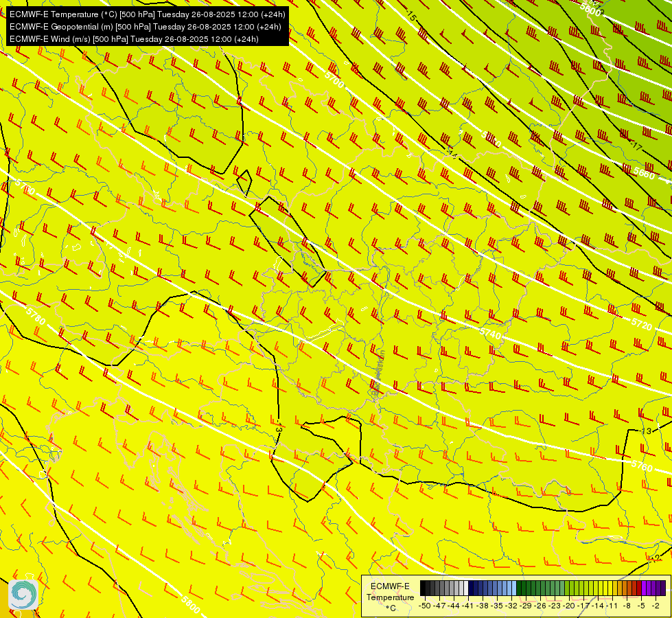Pick the black swatch at the legend's cold end
The height and width of the screenshot is (618, 672).
click(x=423, y=588)
